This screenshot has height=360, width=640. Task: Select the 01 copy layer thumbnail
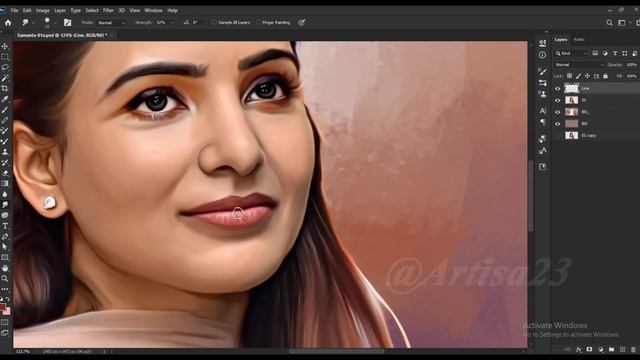tap(571, 136)
